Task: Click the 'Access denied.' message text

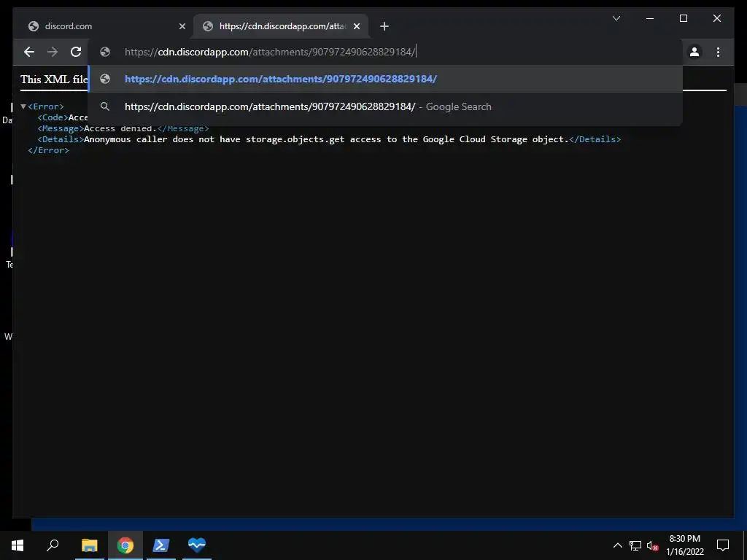Action: [120, 128]
